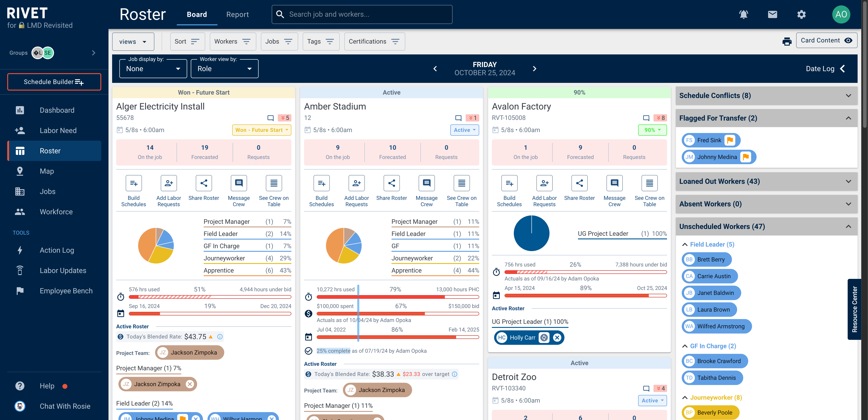Click See Crew on Table icon on Amber Stadium
This screenshot has width=868, height=420.
(462, 183)
